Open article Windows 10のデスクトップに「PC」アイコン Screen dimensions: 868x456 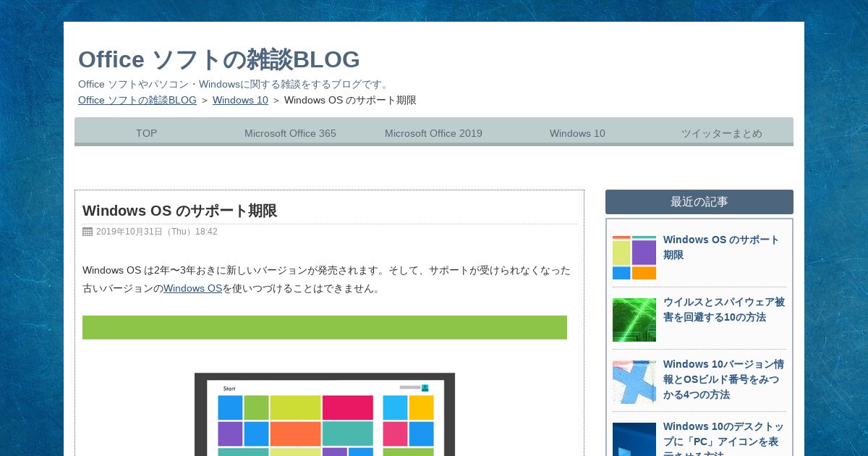[724, 439]
